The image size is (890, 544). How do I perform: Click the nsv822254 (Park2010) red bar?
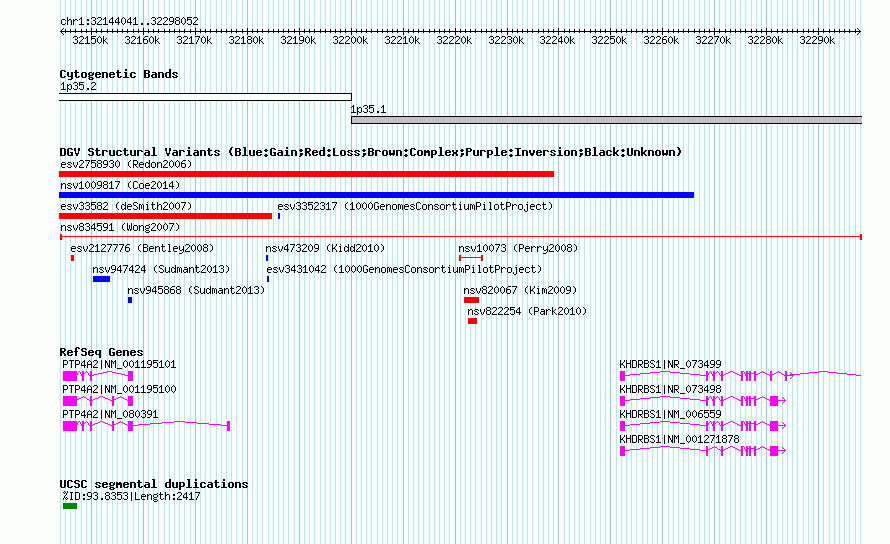(472, 321)
